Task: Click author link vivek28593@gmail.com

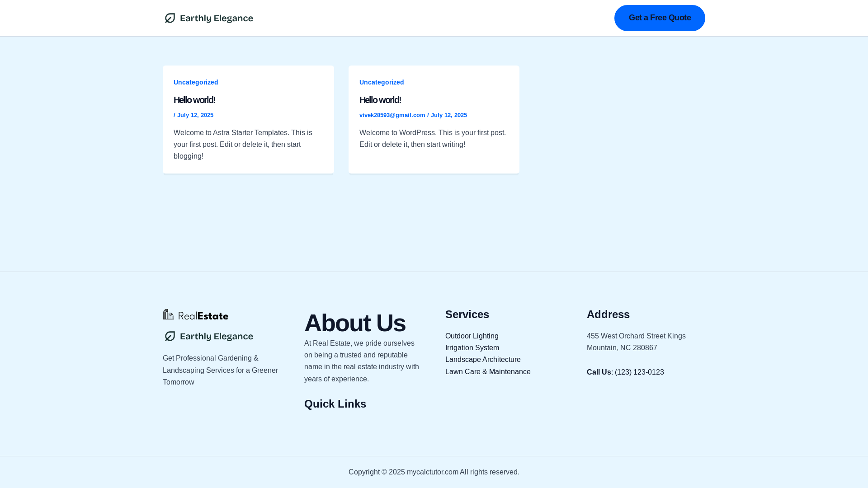Action: [392, 115]
